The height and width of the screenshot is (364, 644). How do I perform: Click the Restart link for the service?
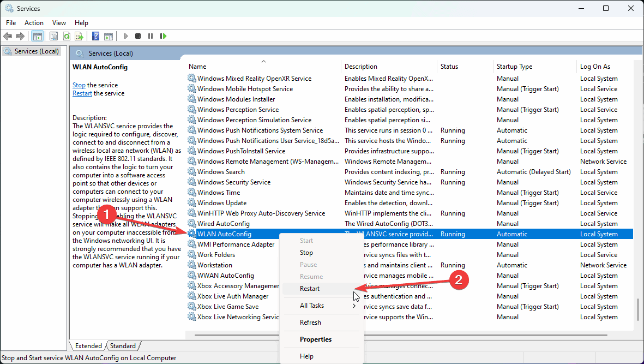tap(82, 93)
